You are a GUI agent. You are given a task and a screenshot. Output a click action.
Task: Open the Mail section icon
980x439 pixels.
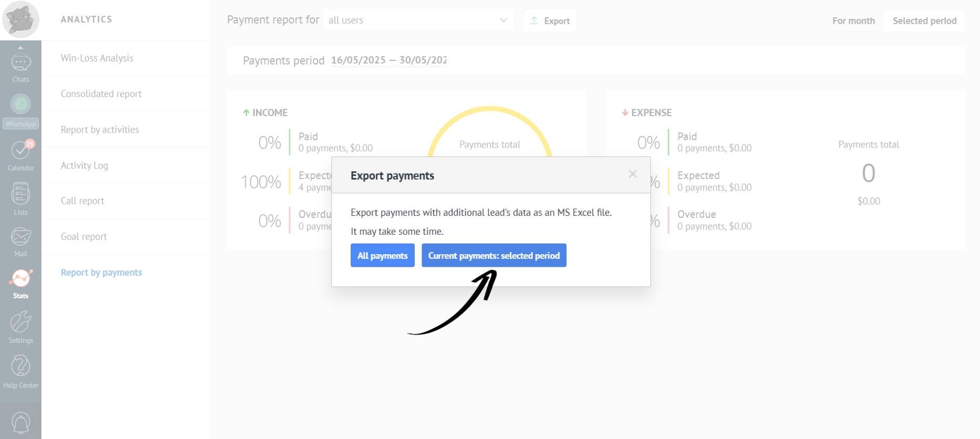tap(20, 242)
